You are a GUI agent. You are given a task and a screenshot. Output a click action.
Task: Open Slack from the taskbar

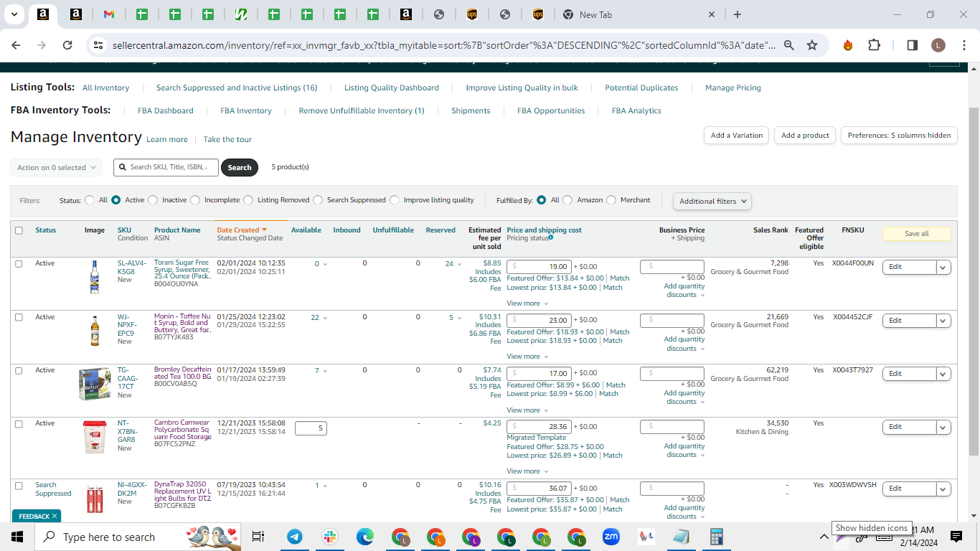pyautogui.click(x=330, y=537)
